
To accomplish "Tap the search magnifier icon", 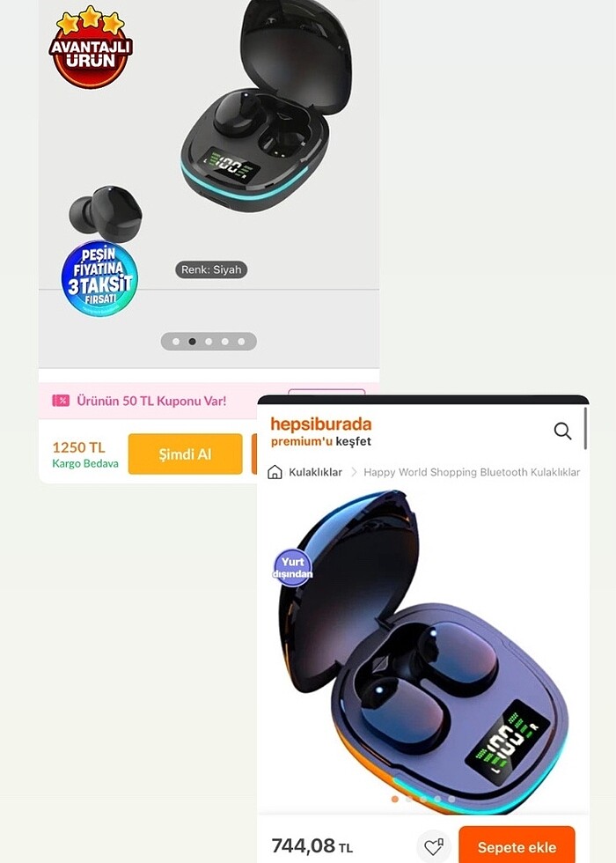I will click(x=562, y=431).
